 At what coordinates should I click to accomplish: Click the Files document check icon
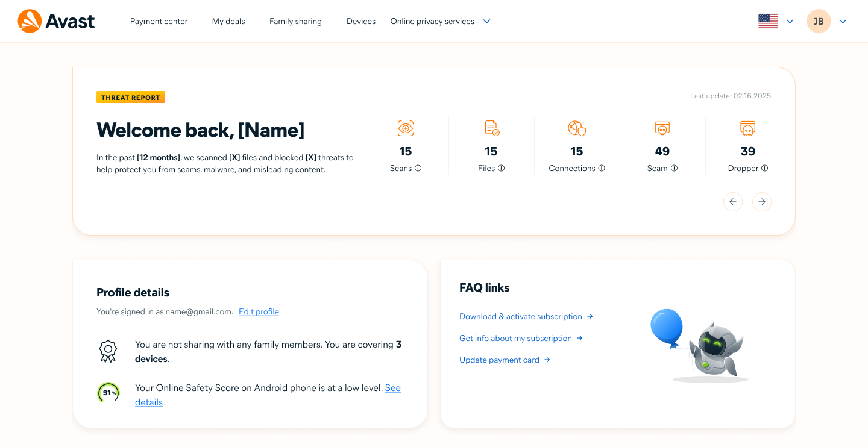click(492, 128)
